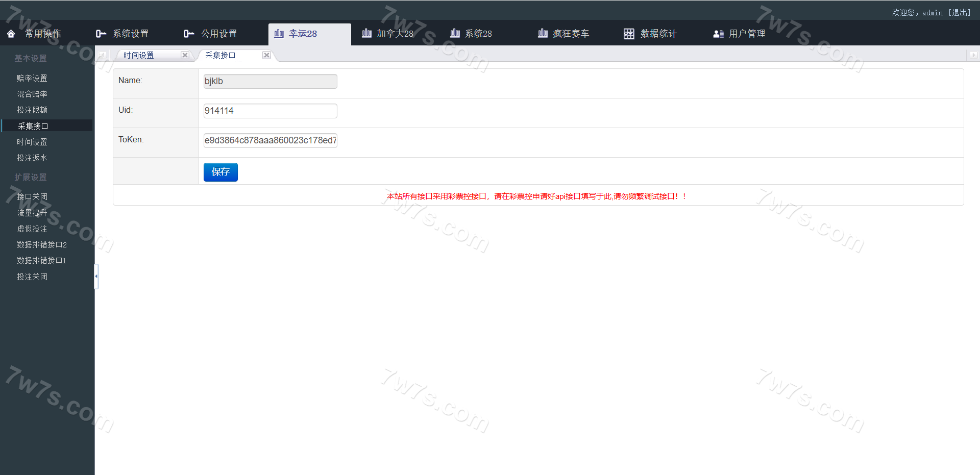Close the 时间设置 tab

pyautogui.click(x=185, y=55)
